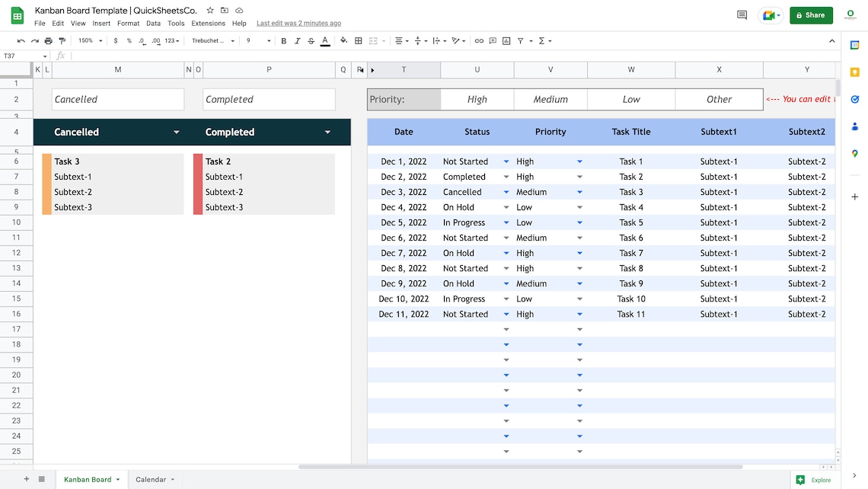Viewport: 868px width, 489px height.
Task: Open the Format menu
Action: point(129,24)
